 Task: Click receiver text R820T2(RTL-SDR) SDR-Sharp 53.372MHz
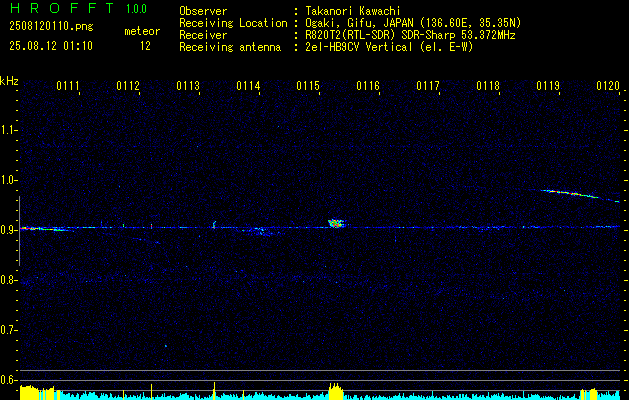coord(410,35)
